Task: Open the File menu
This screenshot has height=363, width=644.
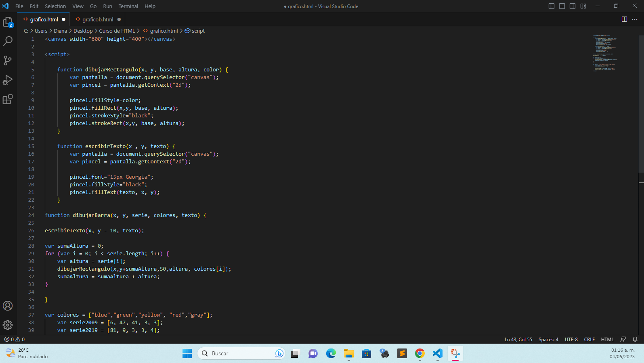Action: point(19,6)
